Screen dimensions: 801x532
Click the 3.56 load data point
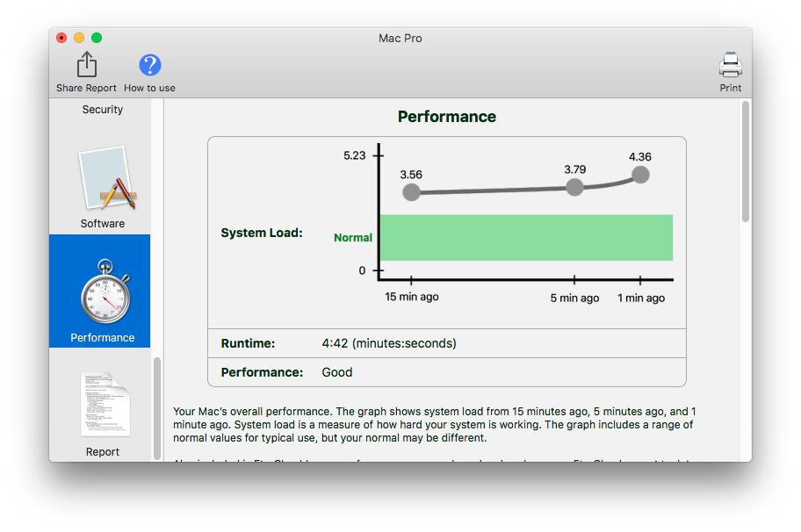[x=411, y=192]
